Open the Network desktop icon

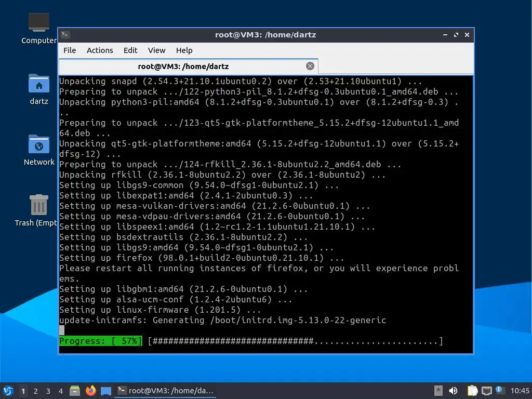coord(38,150)
